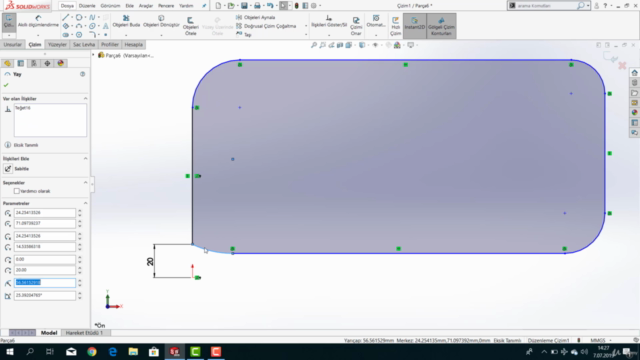Select the Line sketch tool
640x360 pixels.
(65, 18)
